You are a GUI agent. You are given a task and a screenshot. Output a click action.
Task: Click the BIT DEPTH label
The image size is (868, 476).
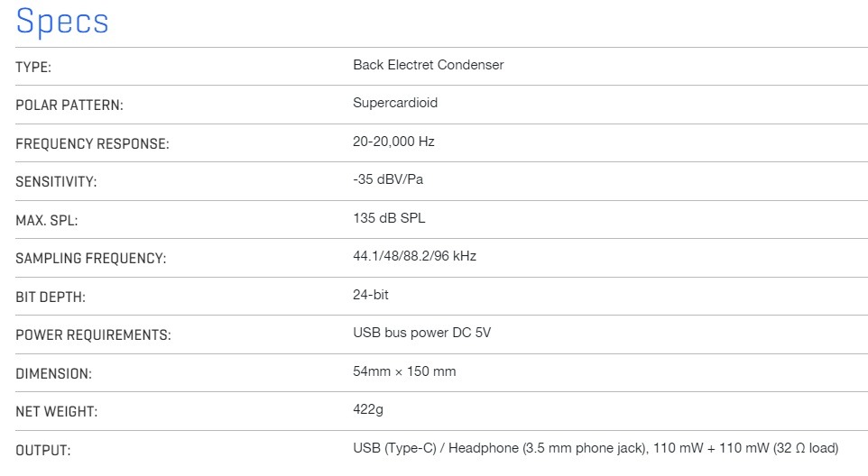[51, 297]
